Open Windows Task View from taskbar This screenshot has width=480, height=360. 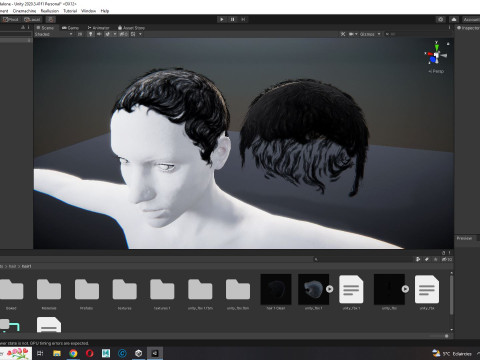(x=40, y=353)
